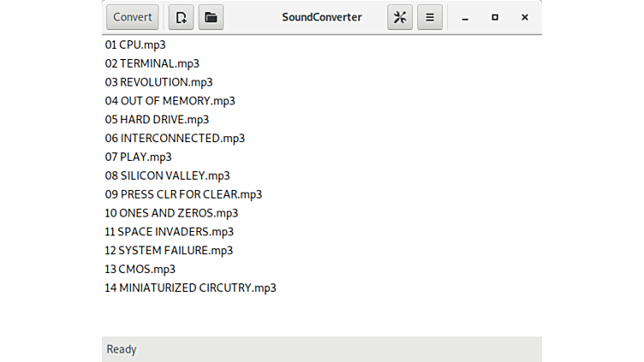Select 01 CPU.mp3 in file list

tap(135, 45)
